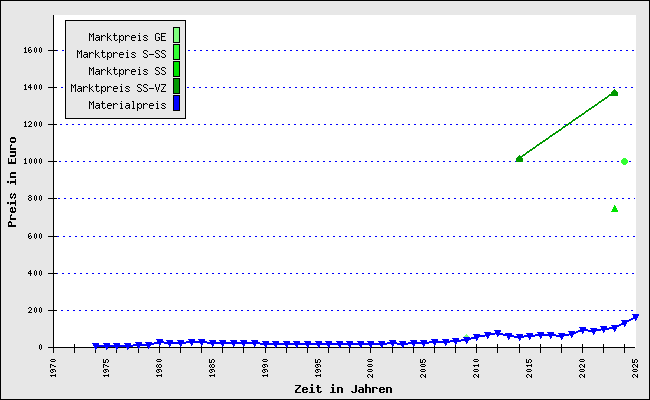Click the bright green circle marker at 1000
The image size is (650, 400).
pyautogui.click(x=624, y=161)
